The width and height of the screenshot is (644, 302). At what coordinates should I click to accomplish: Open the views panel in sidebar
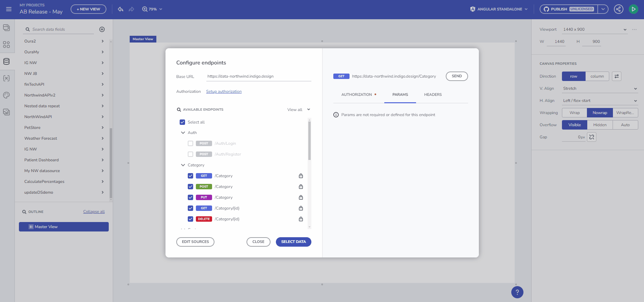(6, 28)
